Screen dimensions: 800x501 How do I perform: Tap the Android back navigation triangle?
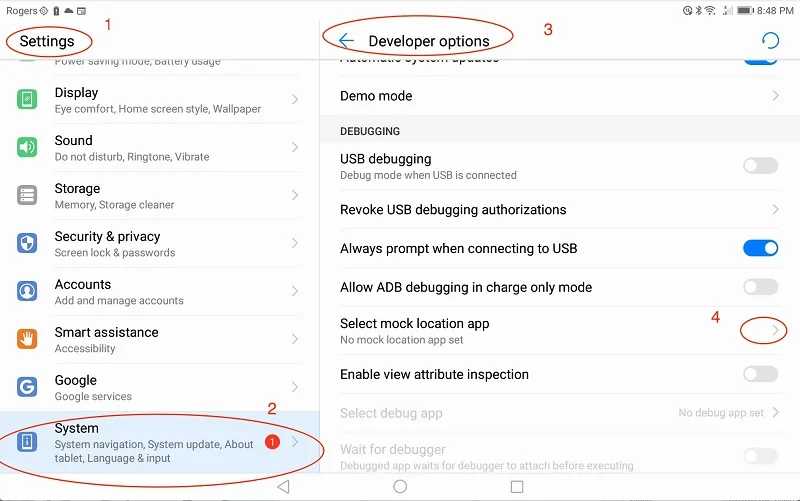click(x=283, y=487)
